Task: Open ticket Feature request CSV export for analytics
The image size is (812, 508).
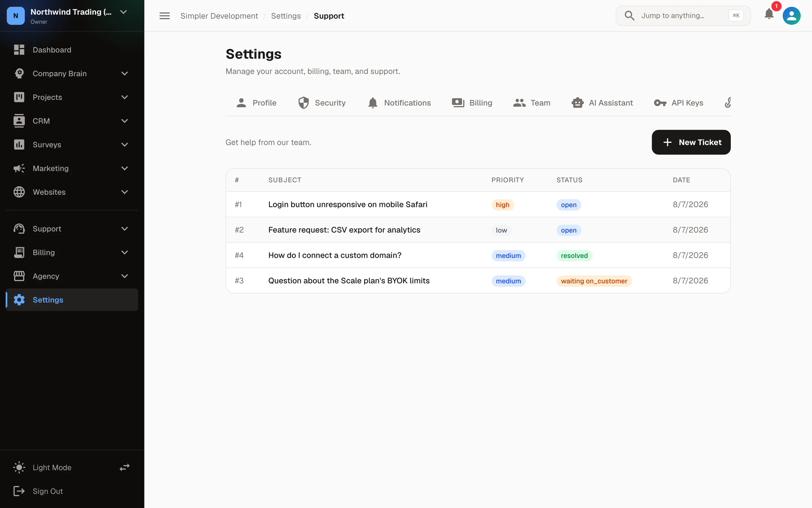Action: [x=344, y=230]
